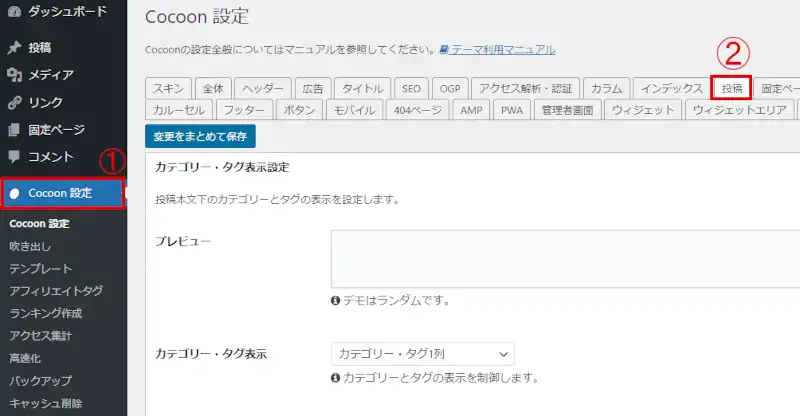Viewport: 800px width, 416px height.
Task: Click the Cocoon settings circle icon
Action: pyautogui.click(x=14, y=193)
